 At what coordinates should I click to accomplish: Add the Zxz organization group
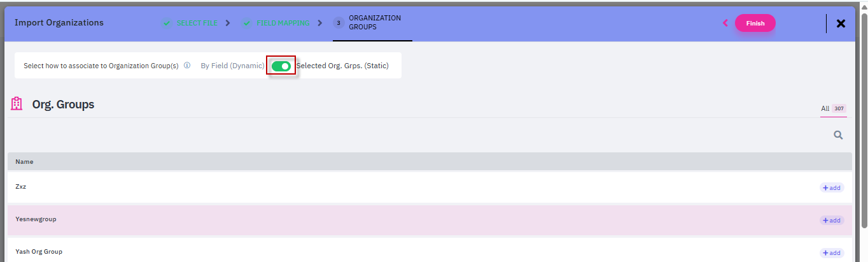click(x=832, y=188)
